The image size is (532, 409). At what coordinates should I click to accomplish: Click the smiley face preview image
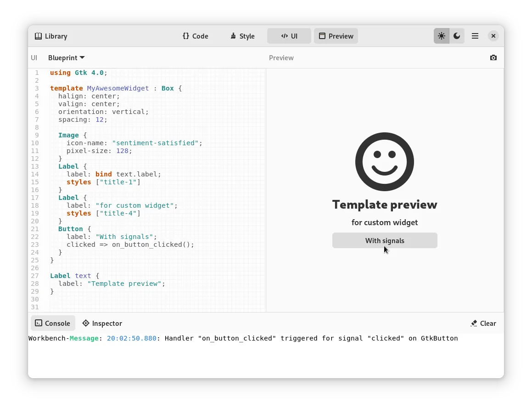pyautogui.click(x=384, y=162)
